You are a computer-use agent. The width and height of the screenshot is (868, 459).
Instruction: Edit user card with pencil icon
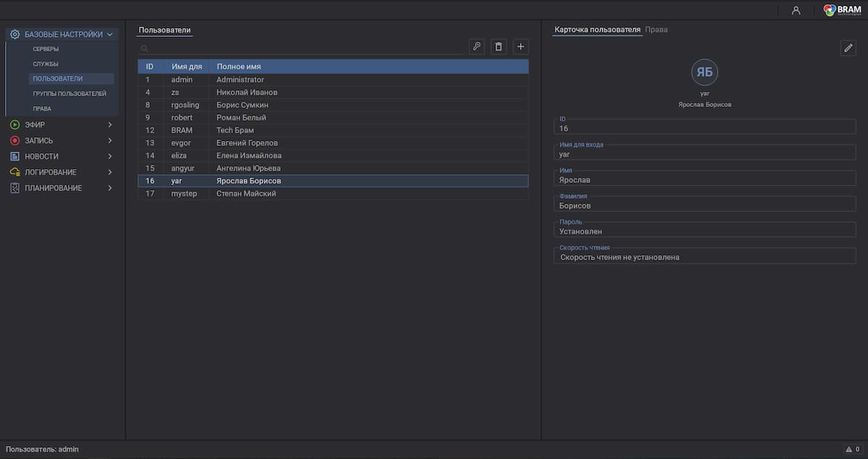pos(848,48)
